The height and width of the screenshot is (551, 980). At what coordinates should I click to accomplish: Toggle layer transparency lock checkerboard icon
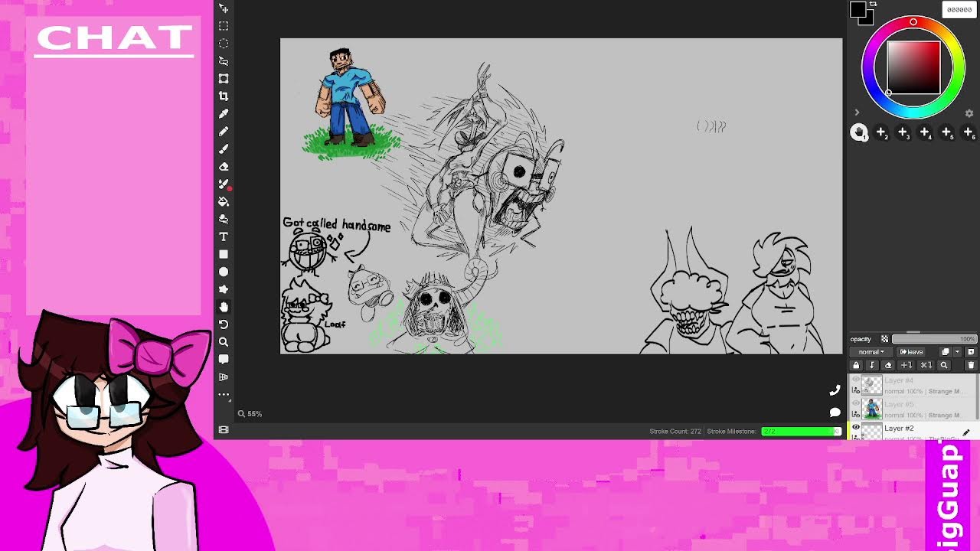[885, 339]
